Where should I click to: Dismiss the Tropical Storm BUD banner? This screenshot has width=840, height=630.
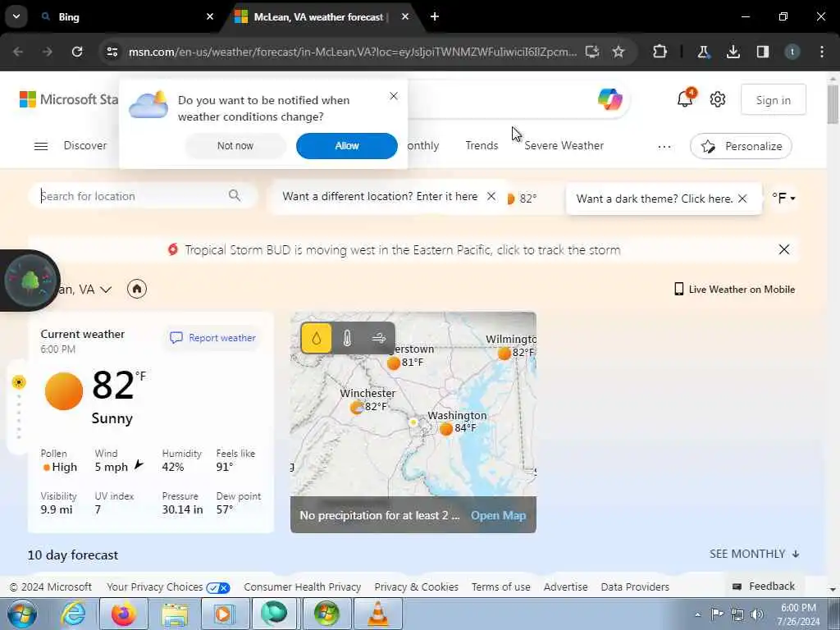tap(783, 249)
